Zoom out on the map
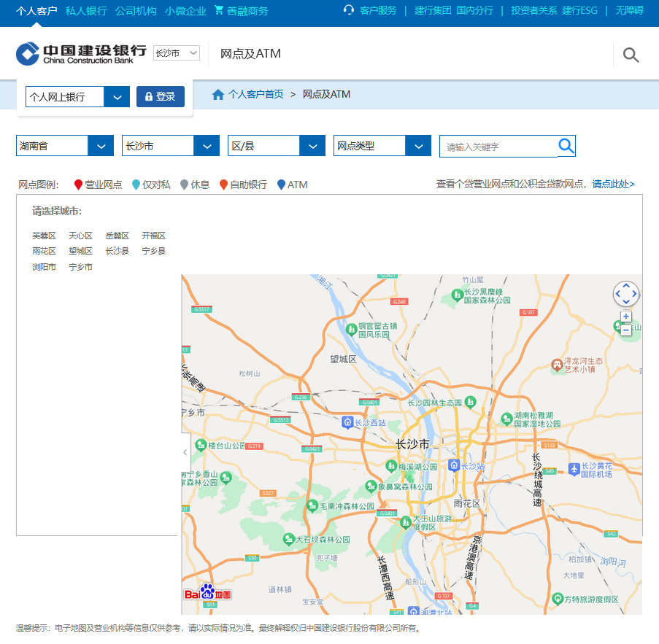Viewport: 659px width, 644px height. click(626, 330)
